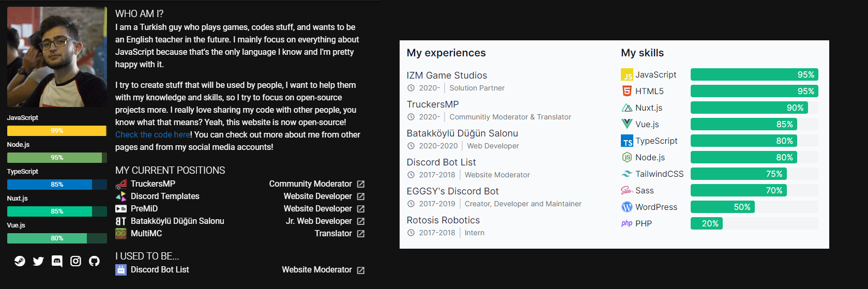Viewport: 868px width, 289px height.
Task: Open the Steam profile icon
Action: (x=20, y=261)
